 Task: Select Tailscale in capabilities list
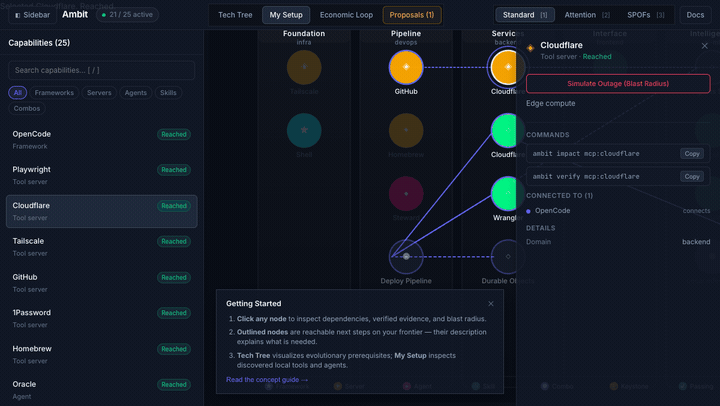pyautogui.click(x=101, y=247)
